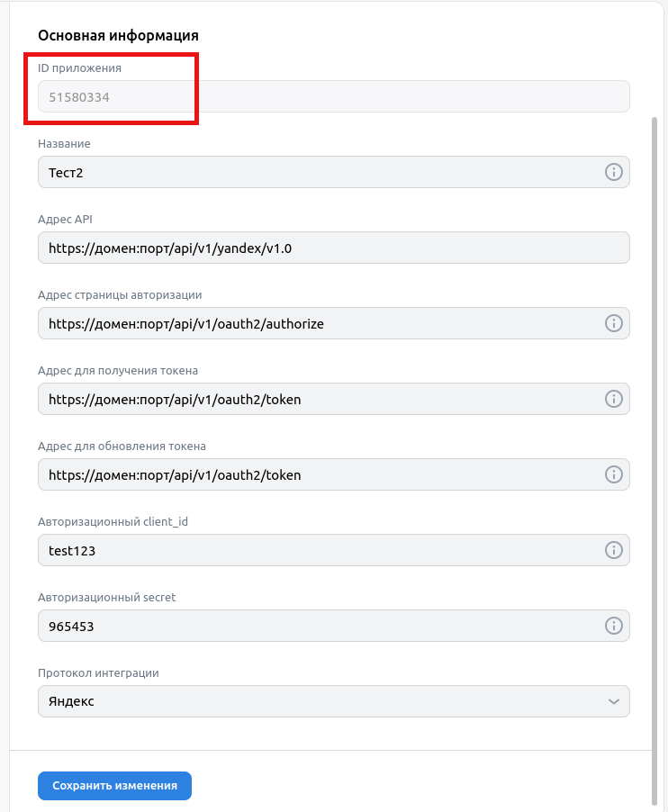Focus the Название input containing Тест2
Image resolution: width=668 pixels, height=812 pixels.
point(315,172)
